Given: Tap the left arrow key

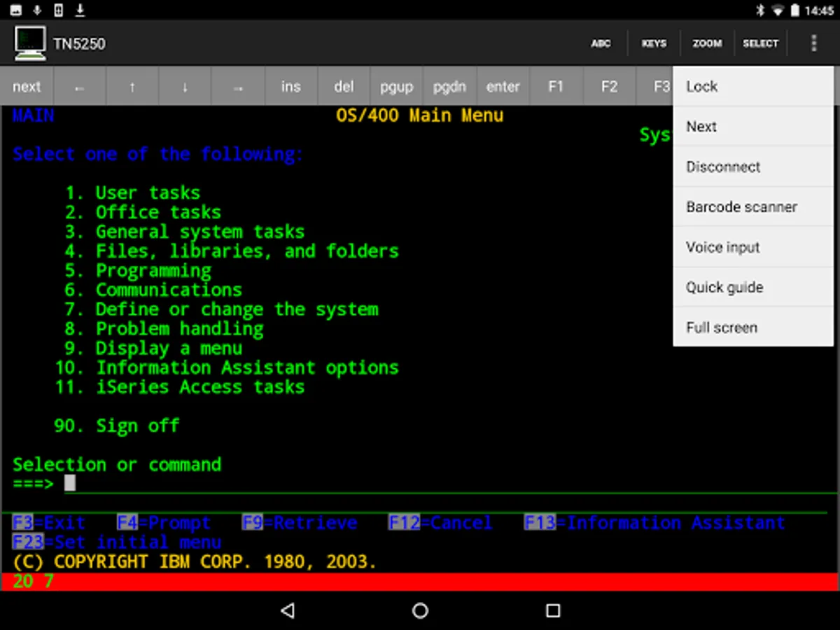Looking at the screenshot, I should 79,87.
